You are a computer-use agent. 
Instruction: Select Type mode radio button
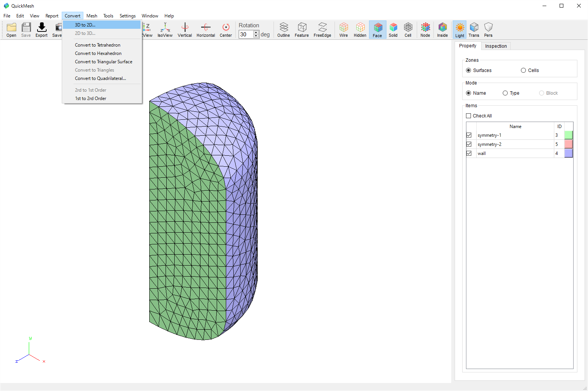[505, 93]
